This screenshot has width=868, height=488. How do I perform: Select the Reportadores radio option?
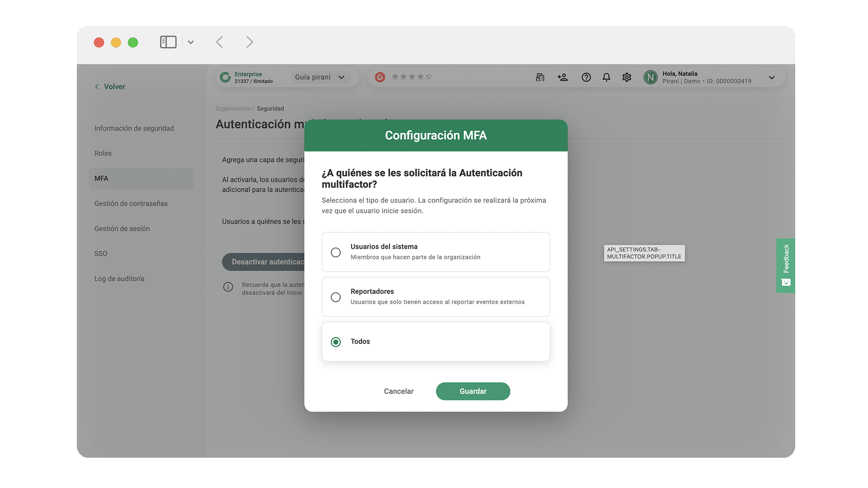335,297
